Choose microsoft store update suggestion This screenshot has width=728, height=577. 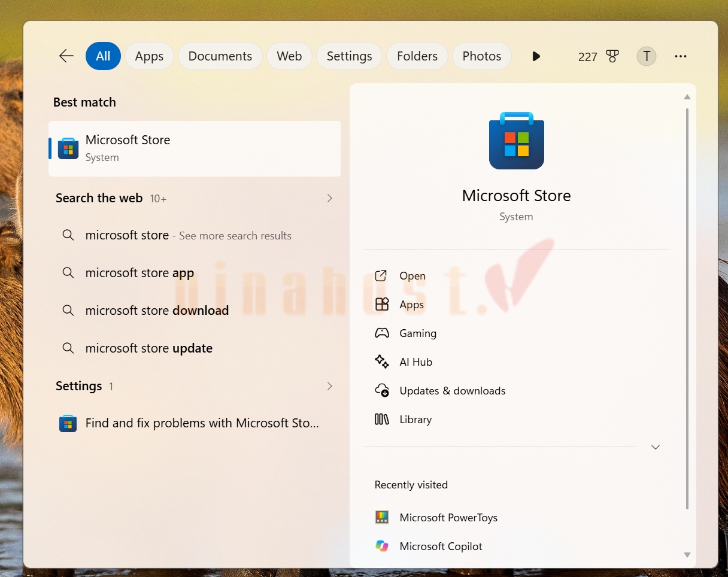(x=195, y=348)
